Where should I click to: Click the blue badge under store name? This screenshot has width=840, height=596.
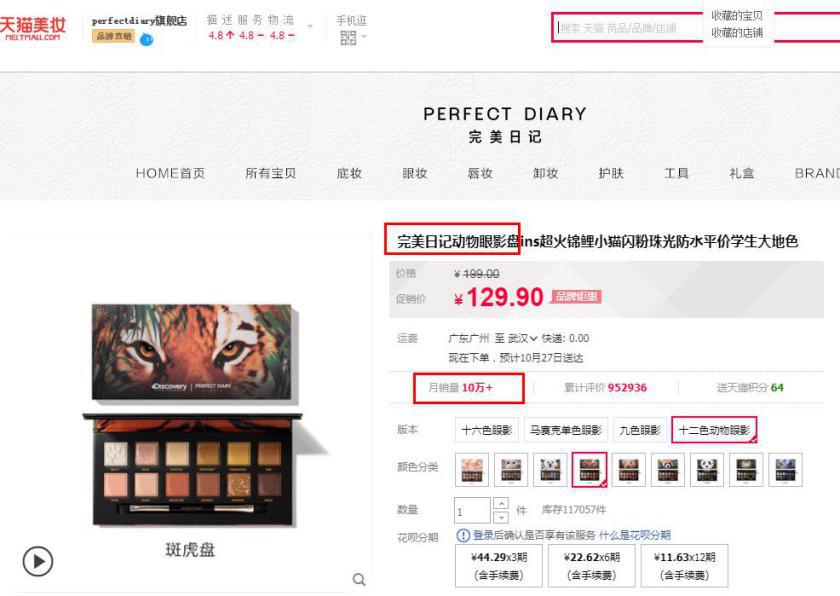pyautogui.click(x=146, y=39)
